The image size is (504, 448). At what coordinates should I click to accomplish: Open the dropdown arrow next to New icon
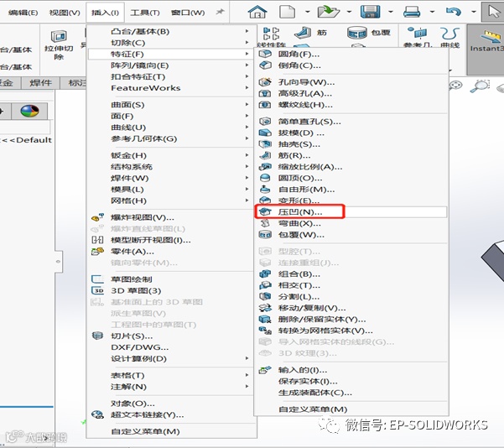(x=307, y=12)
